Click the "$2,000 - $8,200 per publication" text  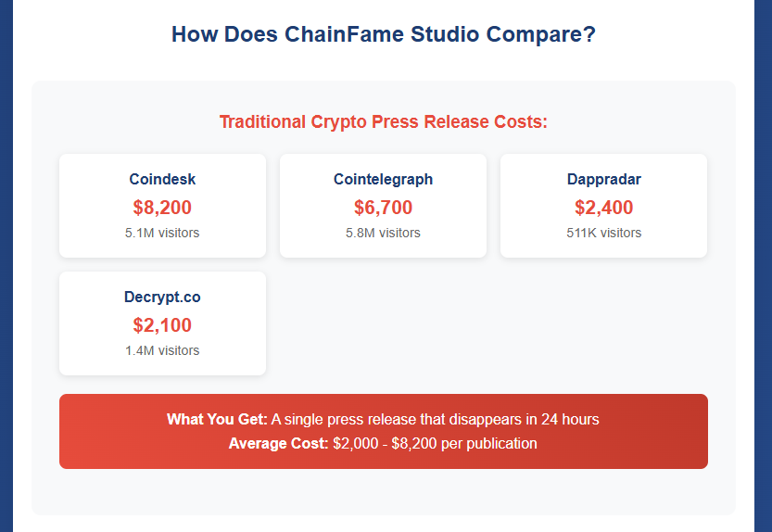[x=435, y=444]
